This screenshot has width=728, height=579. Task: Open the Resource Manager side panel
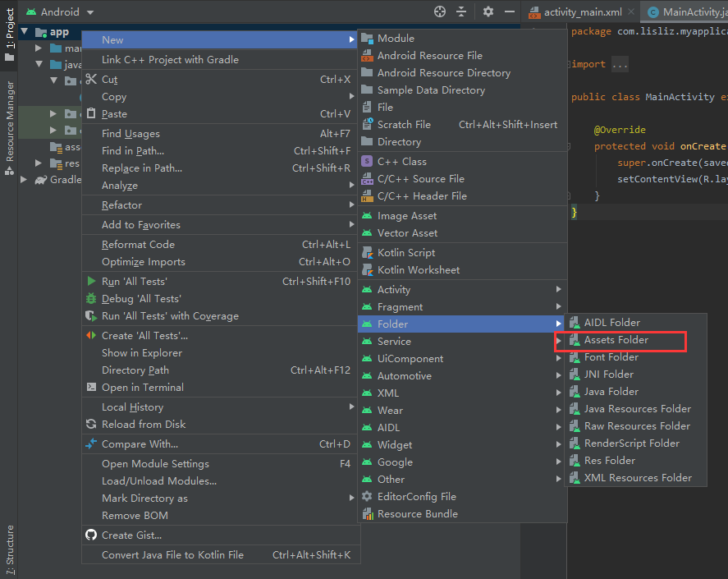(9, 128)
